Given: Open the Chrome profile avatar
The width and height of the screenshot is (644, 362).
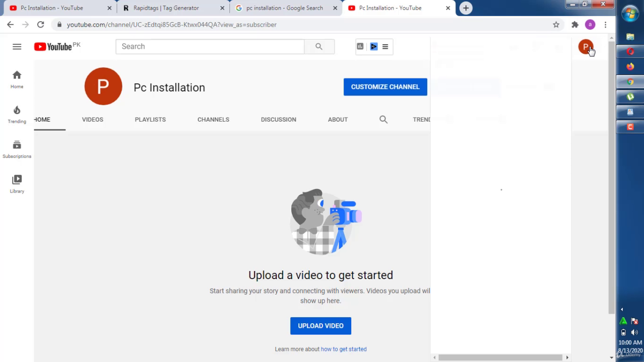Looking at the screenshot, I should click(x=590, y=25).
